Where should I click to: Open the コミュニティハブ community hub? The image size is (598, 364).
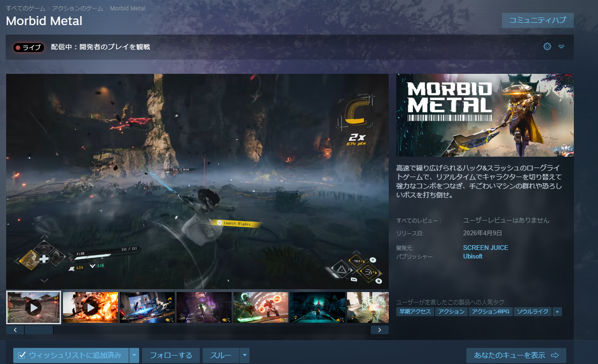coord(537,20)
